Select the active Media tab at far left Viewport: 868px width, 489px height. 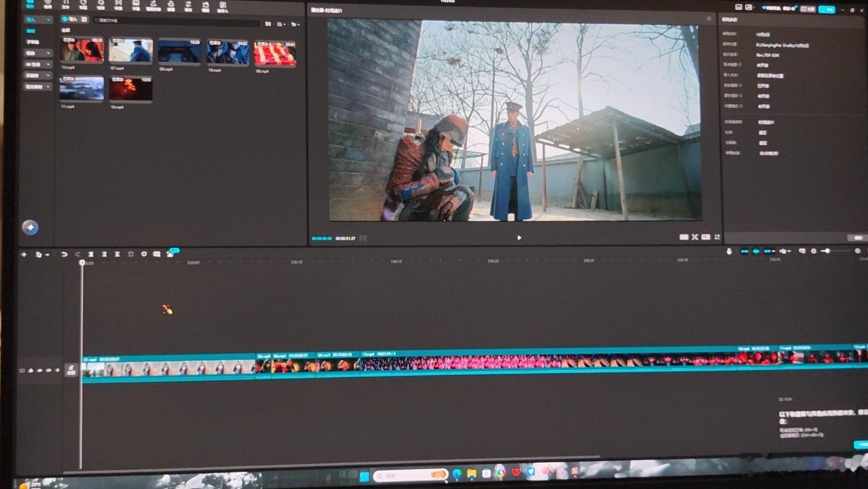pyautogui.click(x=30, y=4)
